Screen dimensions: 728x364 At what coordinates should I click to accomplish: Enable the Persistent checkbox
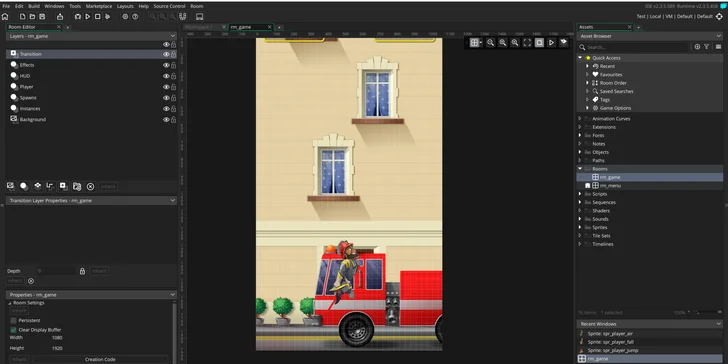pyautogui.click(x=13, y=320)
